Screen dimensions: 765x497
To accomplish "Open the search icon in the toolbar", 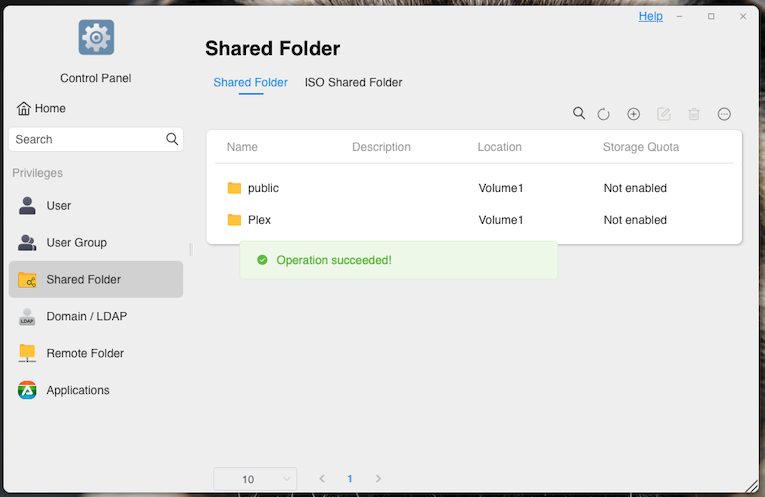I will click(x=579, y=114).
